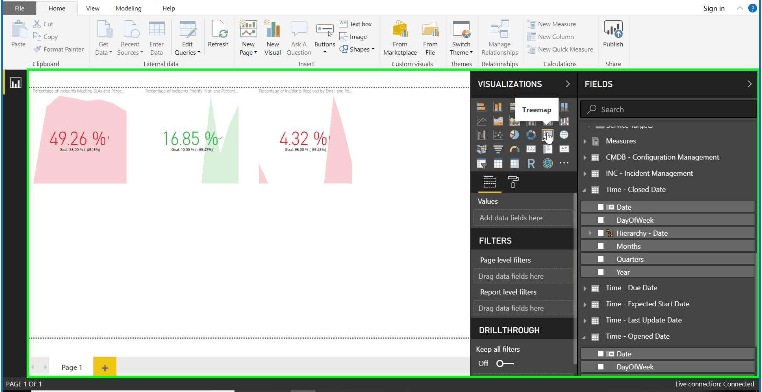Expand the INC - Incident Management table
This screenshot has height=392, width=762.
click(586, 173)
